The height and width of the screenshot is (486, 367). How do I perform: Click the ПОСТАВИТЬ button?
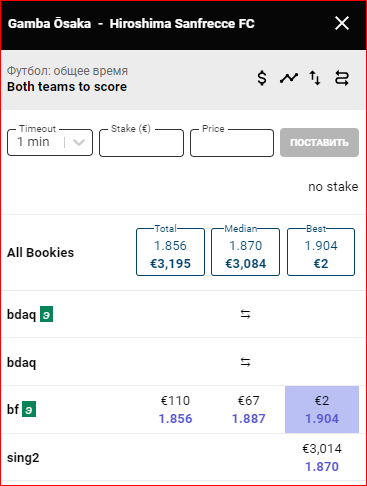click(319, 142)
